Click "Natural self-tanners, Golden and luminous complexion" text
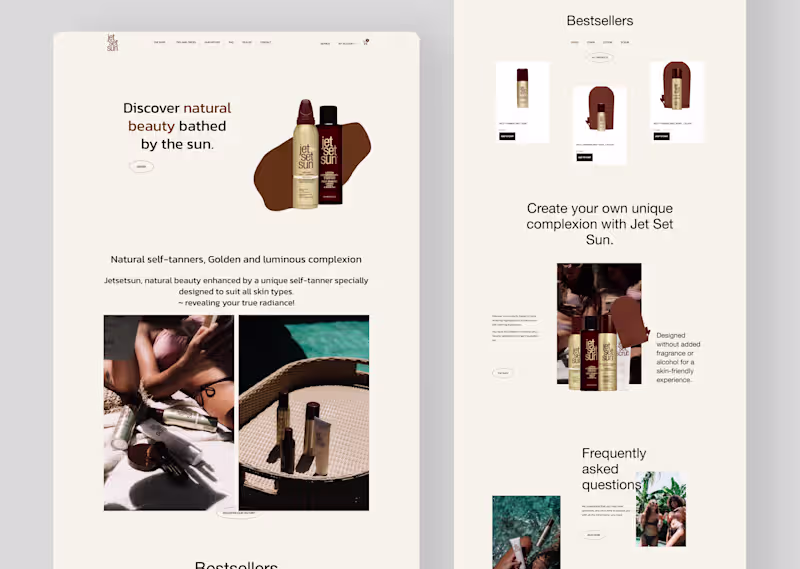This screenshot has width=800, height=569. click(x=236, y=259)
